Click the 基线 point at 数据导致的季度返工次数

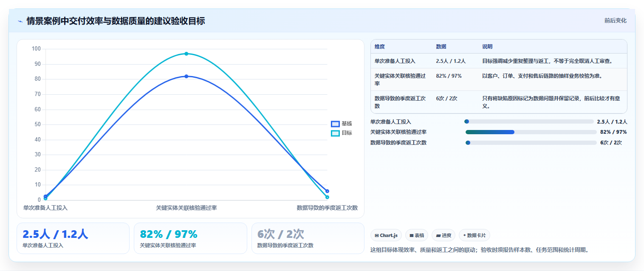tap(327, 191)
